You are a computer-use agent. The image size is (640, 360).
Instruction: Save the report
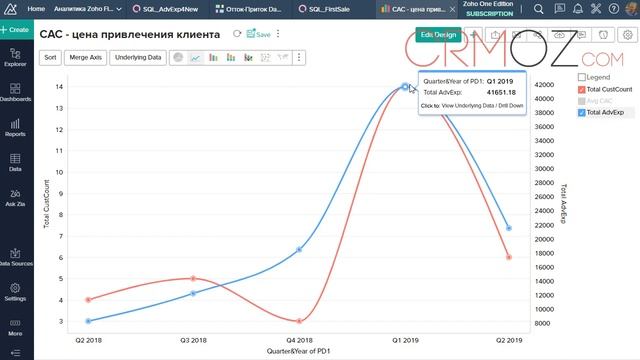click(258, 34)
